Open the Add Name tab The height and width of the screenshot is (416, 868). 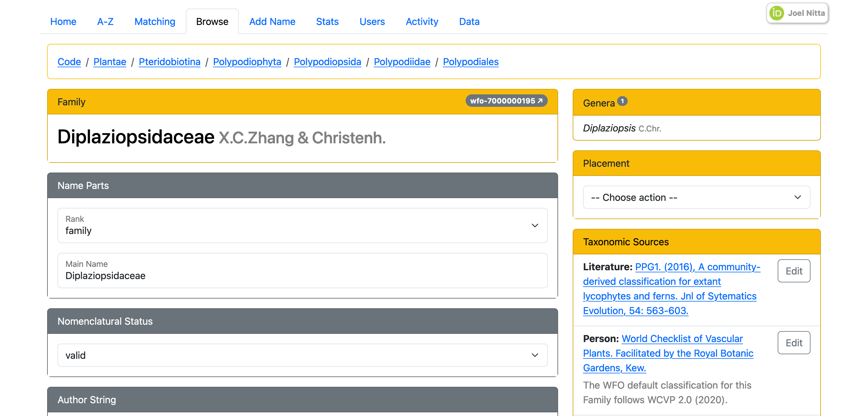[x=272, y=22]
